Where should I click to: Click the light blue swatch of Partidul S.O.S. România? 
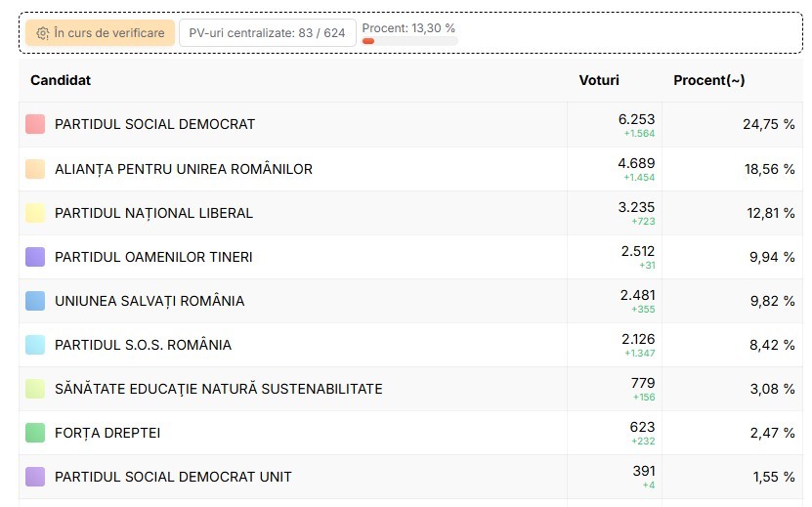(35, 345)
